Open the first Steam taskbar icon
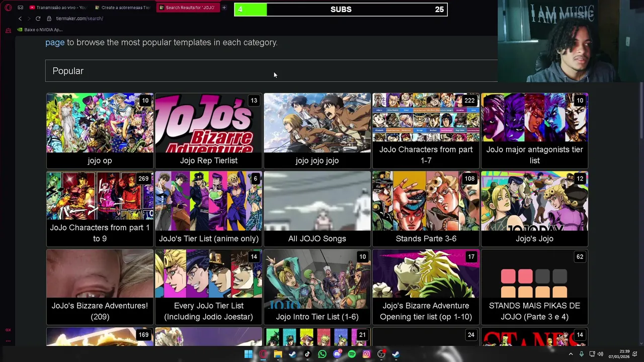 pos(292,354)
